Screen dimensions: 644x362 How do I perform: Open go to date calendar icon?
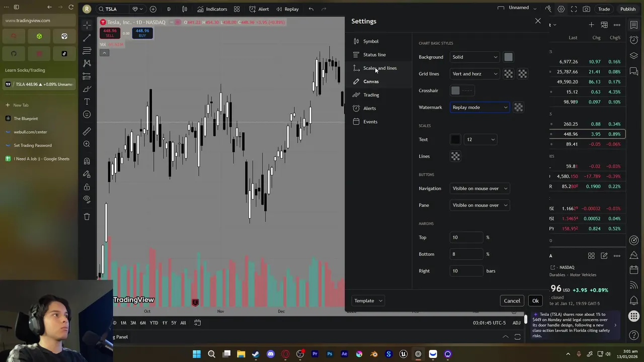(197, 323)
